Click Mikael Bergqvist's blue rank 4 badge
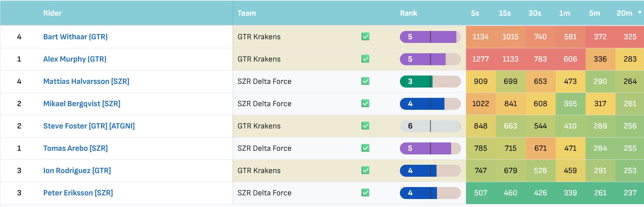This screenshot has width=644, height=207. 430,103
